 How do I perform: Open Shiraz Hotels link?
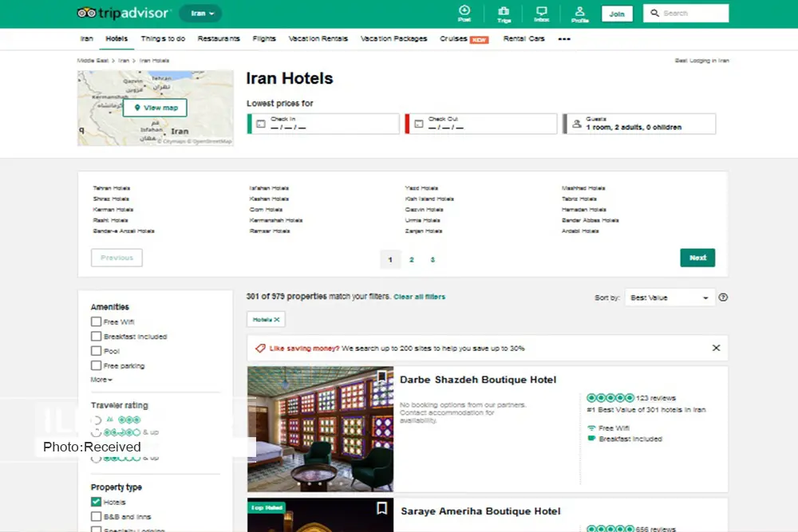pyautogui.click(x=111, y=199)
